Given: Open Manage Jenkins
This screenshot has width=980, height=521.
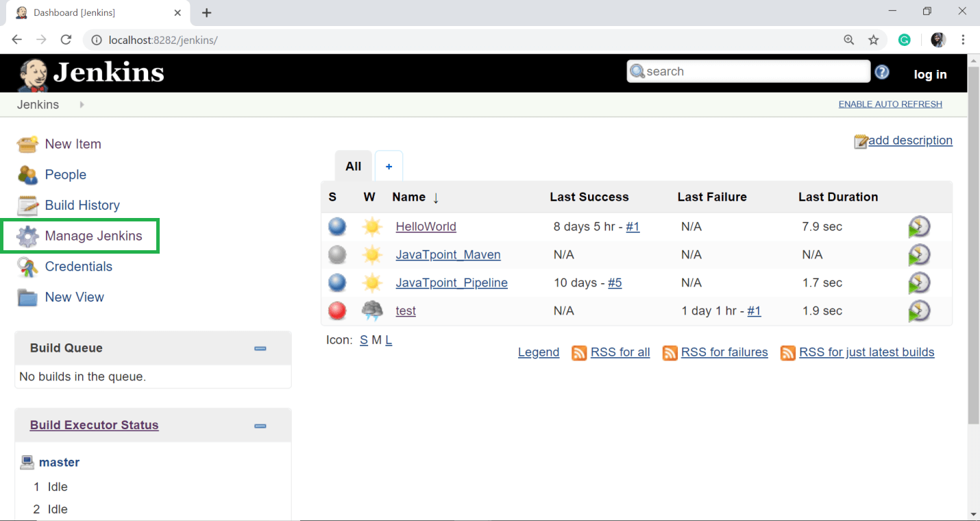Looking at the screenshot, I should (x=93, y=236).
